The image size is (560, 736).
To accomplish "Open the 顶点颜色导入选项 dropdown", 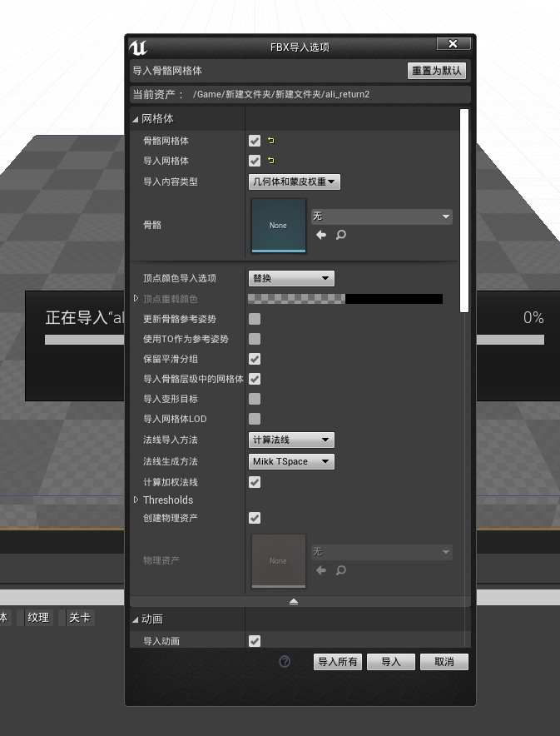I will pyautogui.click(x=291, y=278).
